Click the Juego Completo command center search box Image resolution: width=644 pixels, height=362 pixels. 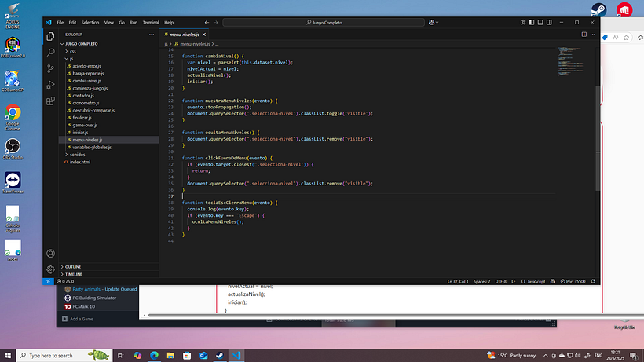tap(324, 23)
